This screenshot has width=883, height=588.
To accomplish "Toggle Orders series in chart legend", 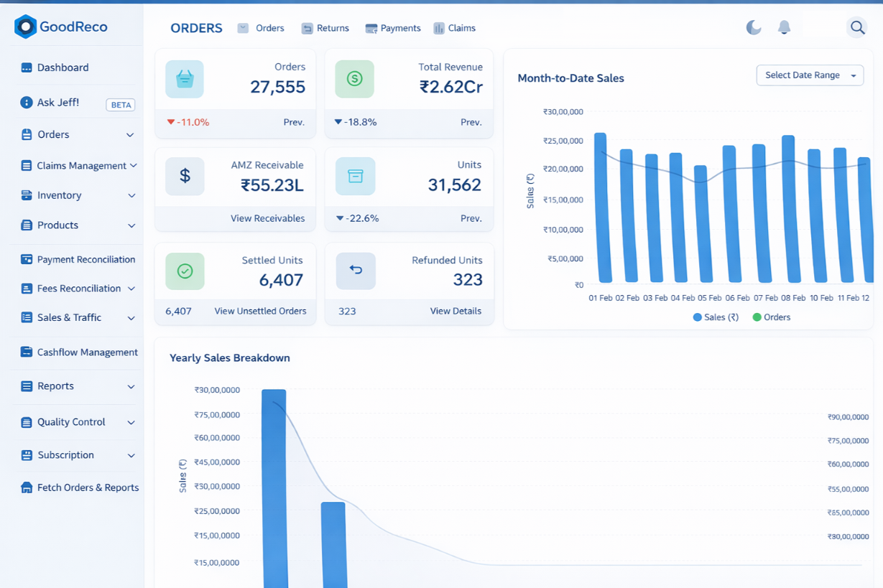I will (x=771, y=317).
